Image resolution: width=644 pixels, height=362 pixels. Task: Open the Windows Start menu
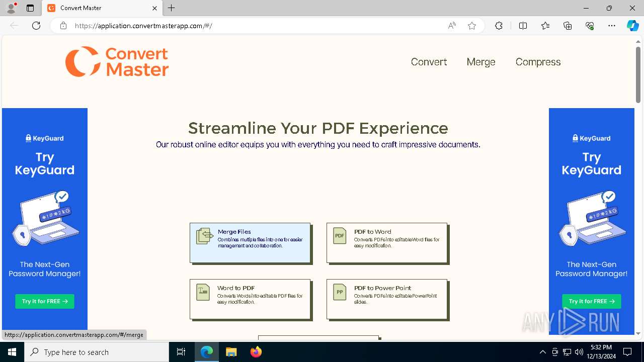(x=12, y=352)
